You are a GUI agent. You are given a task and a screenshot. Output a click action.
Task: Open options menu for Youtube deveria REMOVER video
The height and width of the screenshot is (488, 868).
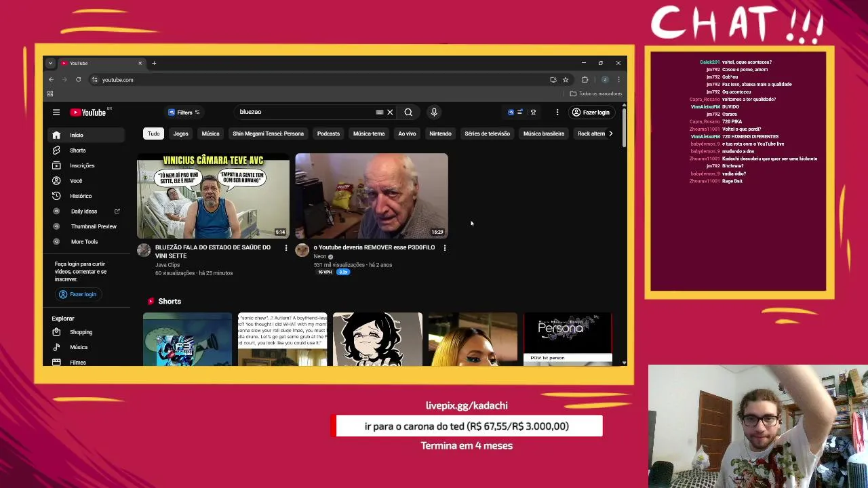click(x=444, y=248)
